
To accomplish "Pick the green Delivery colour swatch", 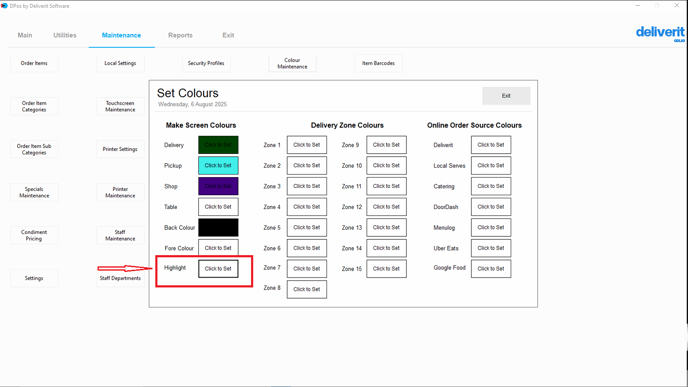I will tap(218, 145).
